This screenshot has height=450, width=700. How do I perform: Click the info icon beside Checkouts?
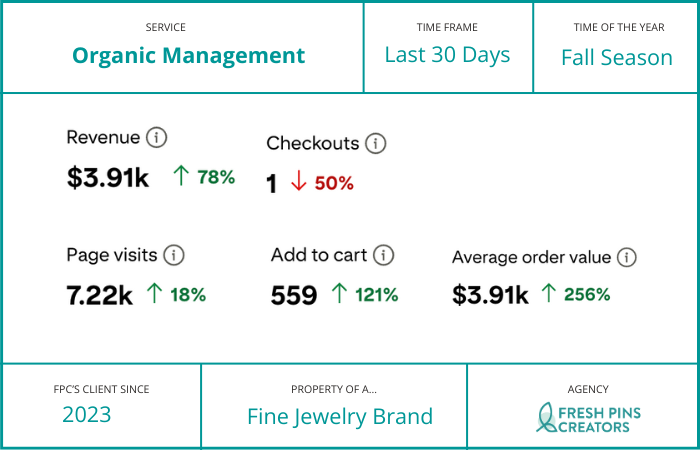point(375,143)
